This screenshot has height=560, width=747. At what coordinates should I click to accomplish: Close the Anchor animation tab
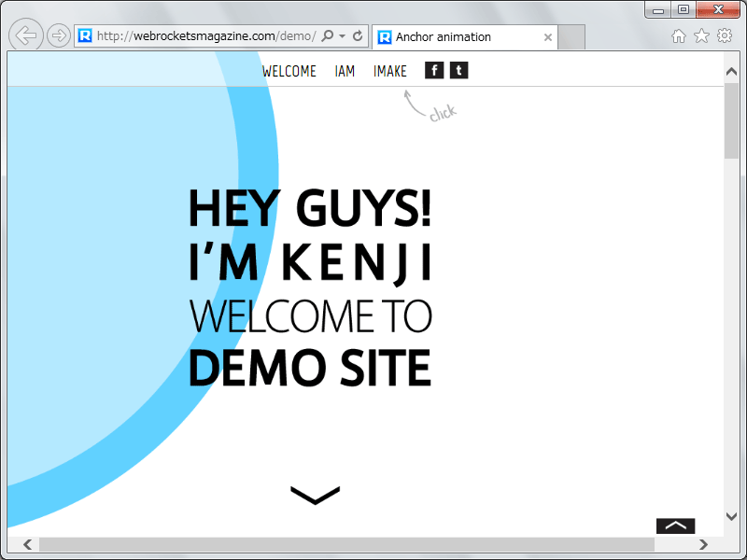[x=547, y=36]
